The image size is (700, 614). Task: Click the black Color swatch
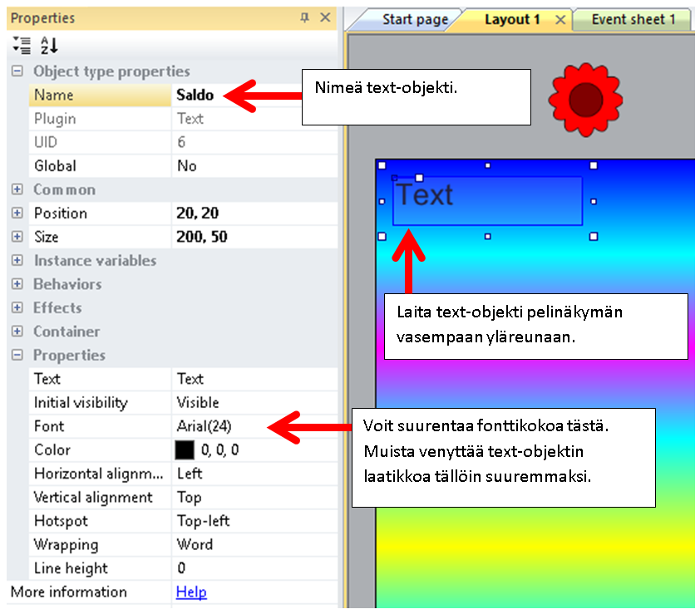(185, 450)
